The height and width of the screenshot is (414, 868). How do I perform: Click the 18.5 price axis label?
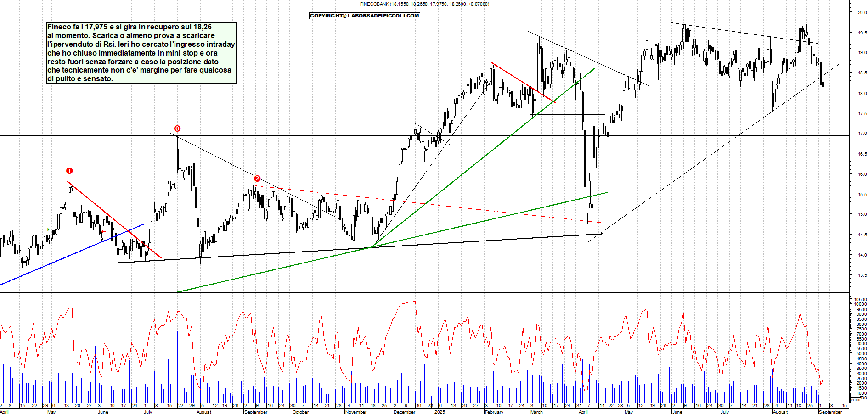[x=862, y=73]
